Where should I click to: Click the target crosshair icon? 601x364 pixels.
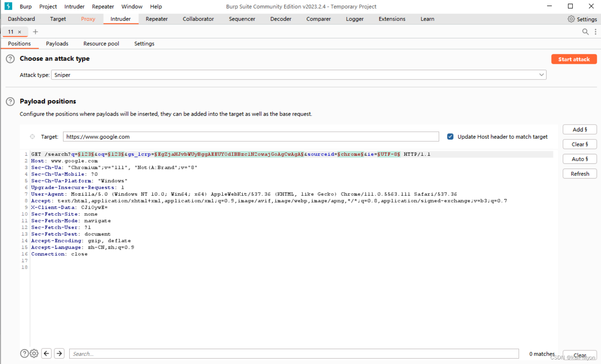32,137
